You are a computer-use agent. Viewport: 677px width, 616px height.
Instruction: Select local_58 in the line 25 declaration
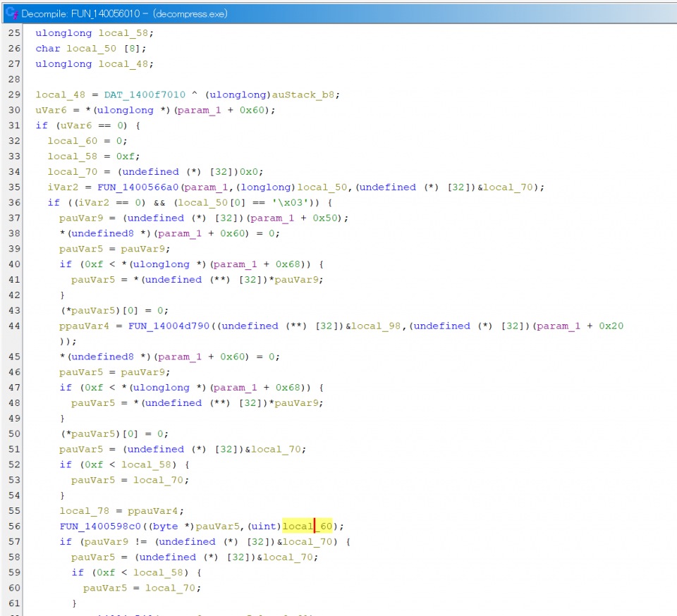coord(123,33)
